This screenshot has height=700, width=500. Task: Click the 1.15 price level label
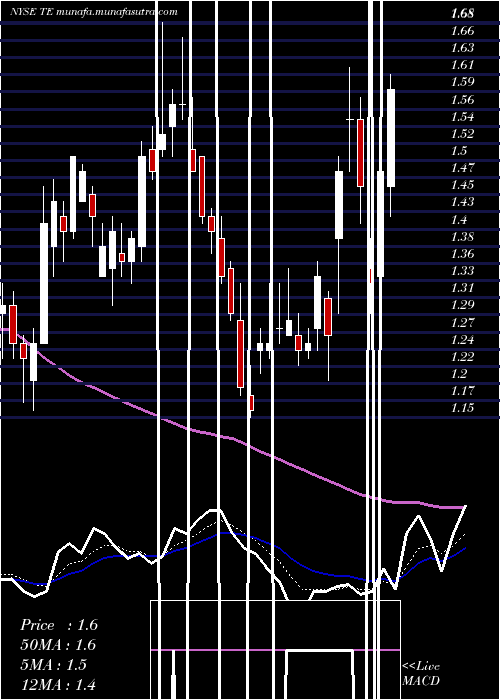pyautogui.click(x=462, y=408)
